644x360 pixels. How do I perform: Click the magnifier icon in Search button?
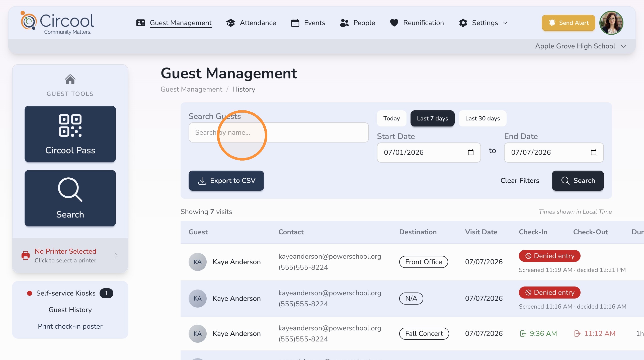click(565, 181)
